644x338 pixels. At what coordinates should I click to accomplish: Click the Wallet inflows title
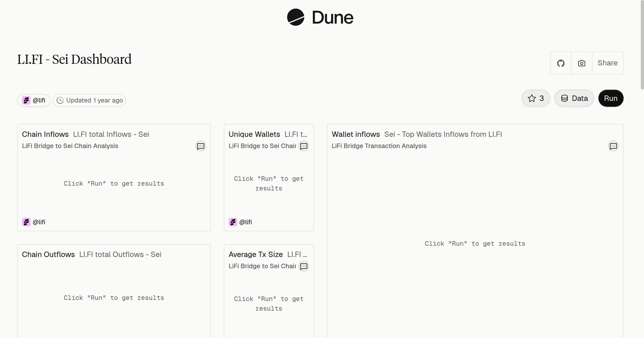coord(356,134)
